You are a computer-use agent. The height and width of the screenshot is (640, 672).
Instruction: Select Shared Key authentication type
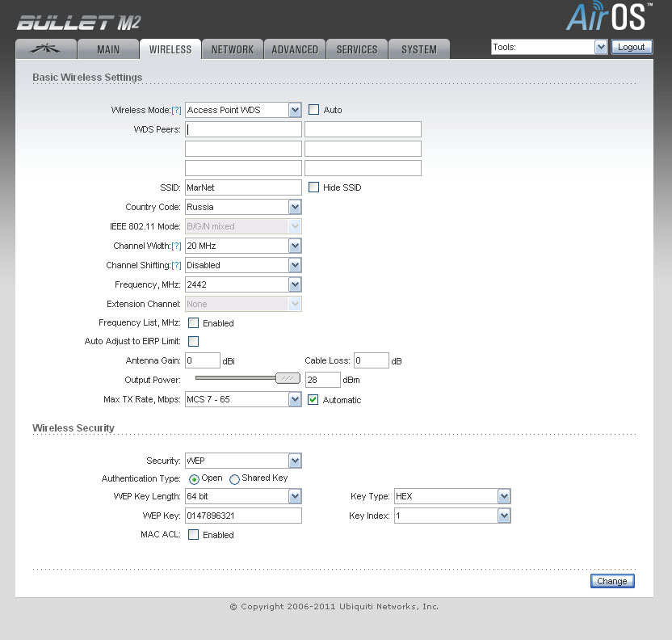[234, 479]
